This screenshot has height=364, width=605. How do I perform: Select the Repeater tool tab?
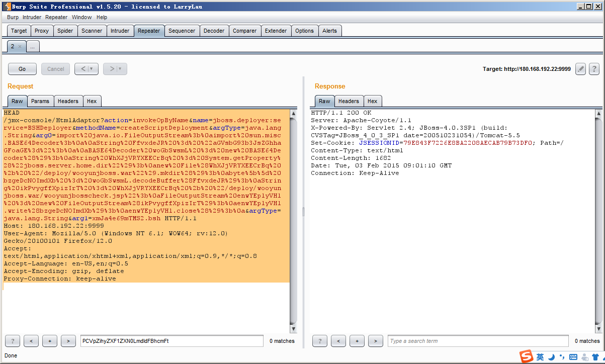point(149,31)
